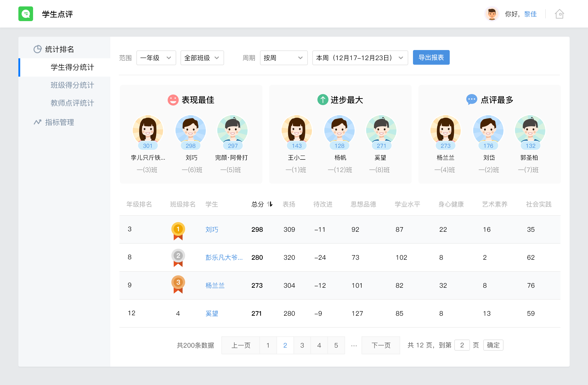Open 教师点评统计 in the sidebar
Viewport: 588px width, 385px height.
pyautogui.click(x=72, y=103)
